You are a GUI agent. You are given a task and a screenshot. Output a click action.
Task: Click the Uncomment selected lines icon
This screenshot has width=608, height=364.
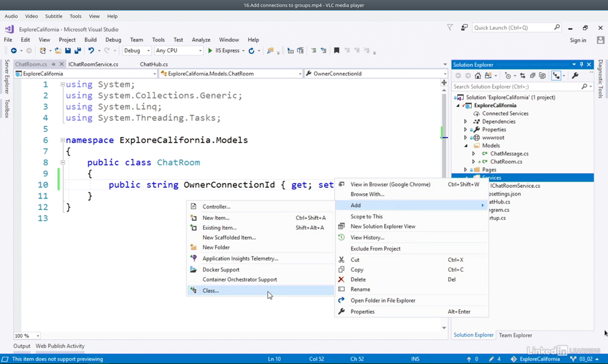323,51
